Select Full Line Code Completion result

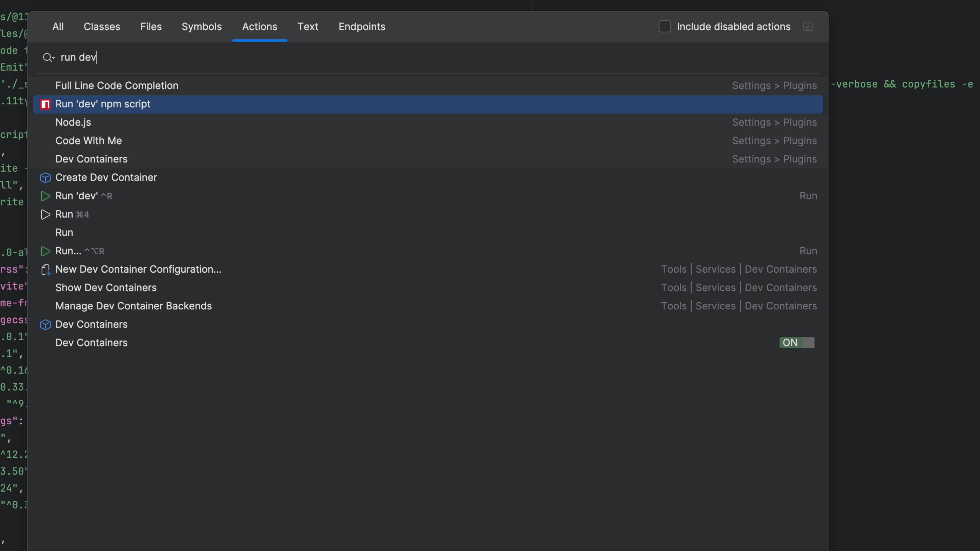point(116,85)
